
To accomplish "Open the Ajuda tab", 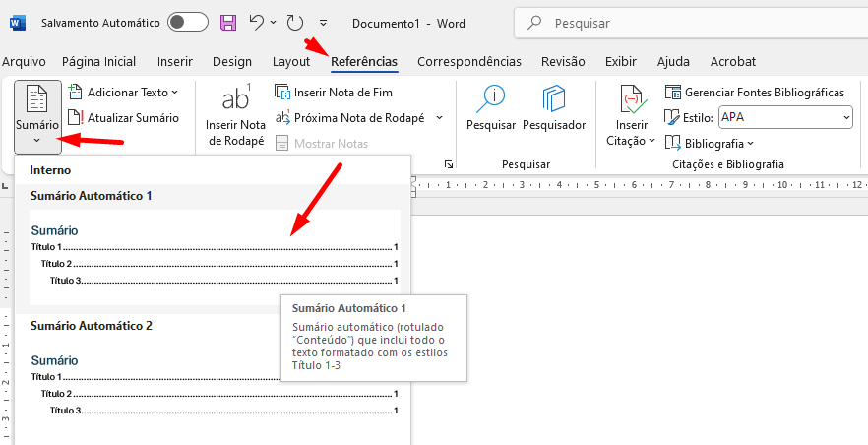I will [673, 61].
